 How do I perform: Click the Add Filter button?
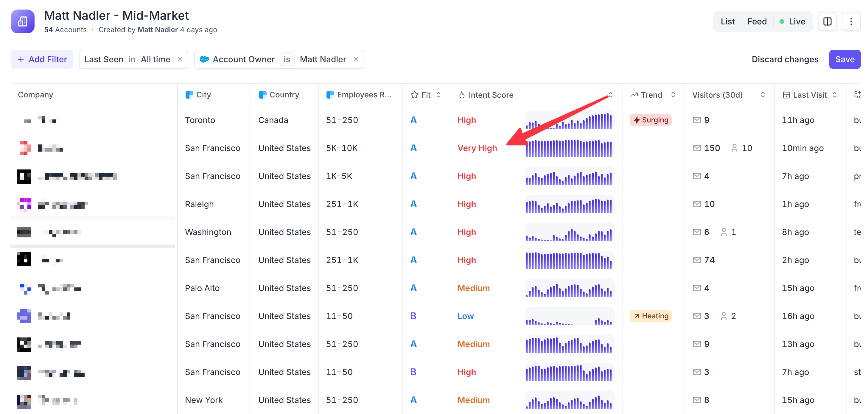pyautogui.click(x=42, y=59)
